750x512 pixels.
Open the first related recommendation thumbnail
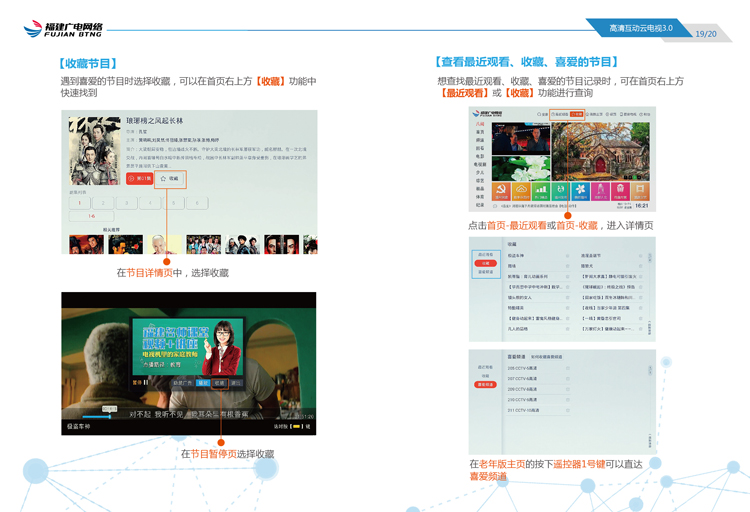[x=86, y=244]
